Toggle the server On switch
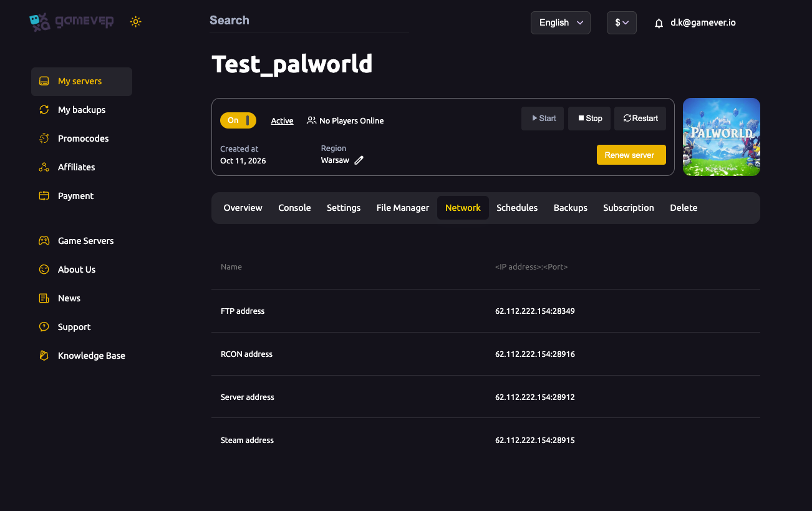The image size is (812, 511). (x=238, y=120)
